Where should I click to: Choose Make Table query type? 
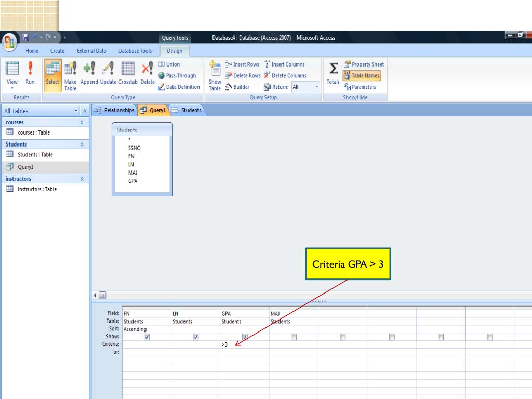click(x=70, y=76)
